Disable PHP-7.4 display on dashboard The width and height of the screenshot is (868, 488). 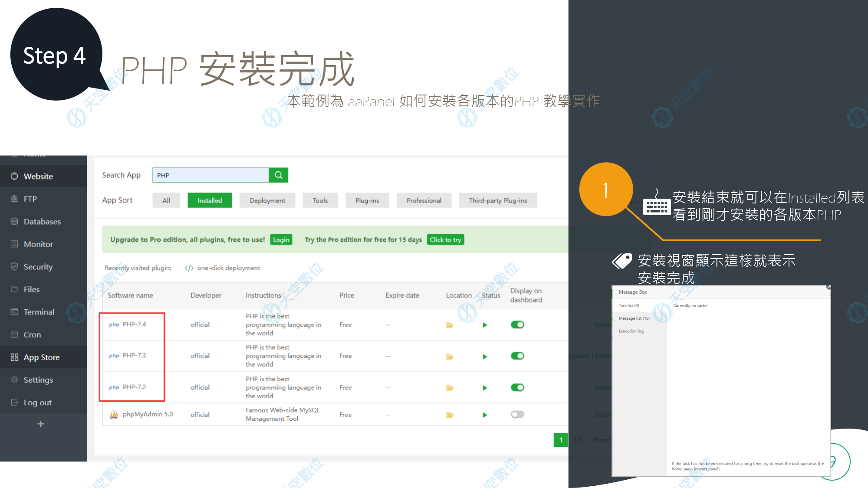tap(517, 324)
